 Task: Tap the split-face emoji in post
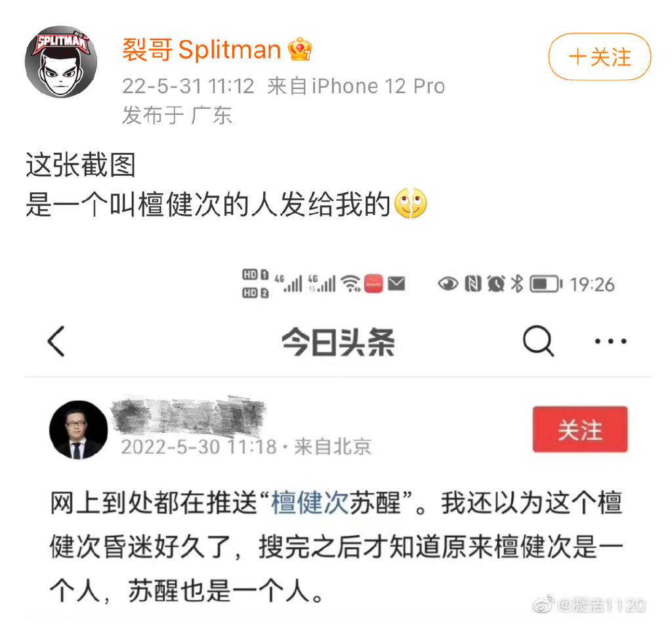click(x=411, y=203)
